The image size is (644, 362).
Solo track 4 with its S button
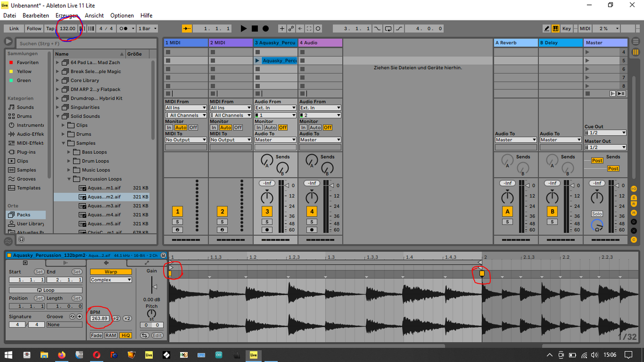(x=312, y=222)
